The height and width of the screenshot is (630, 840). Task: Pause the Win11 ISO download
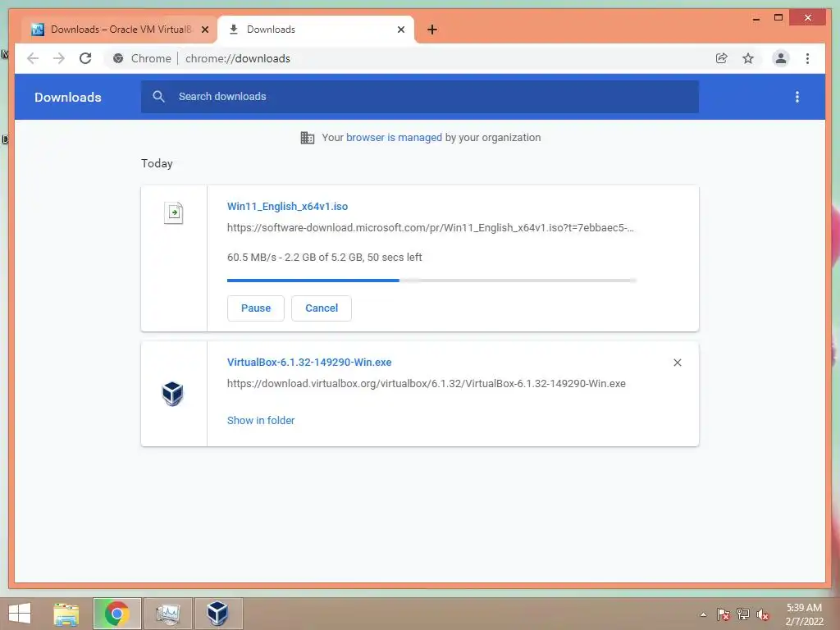point(256,308)
